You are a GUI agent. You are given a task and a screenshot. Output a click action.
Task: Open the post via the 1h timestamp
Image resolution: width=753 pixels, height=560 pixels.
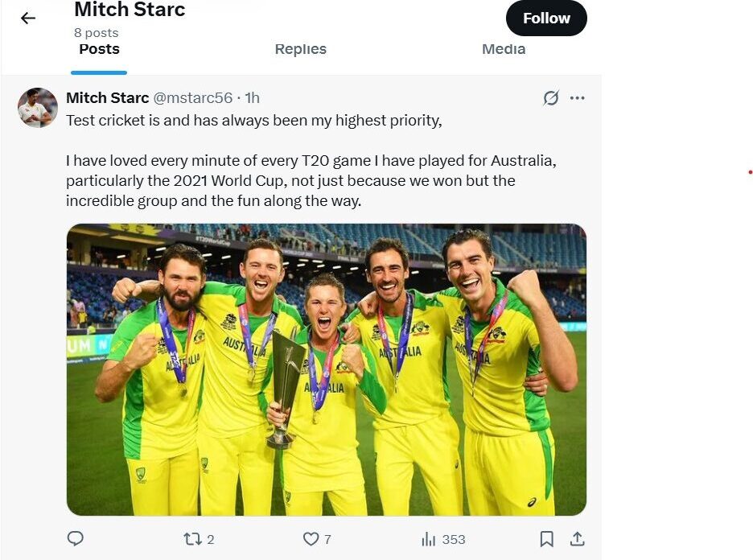coord(252,98)
